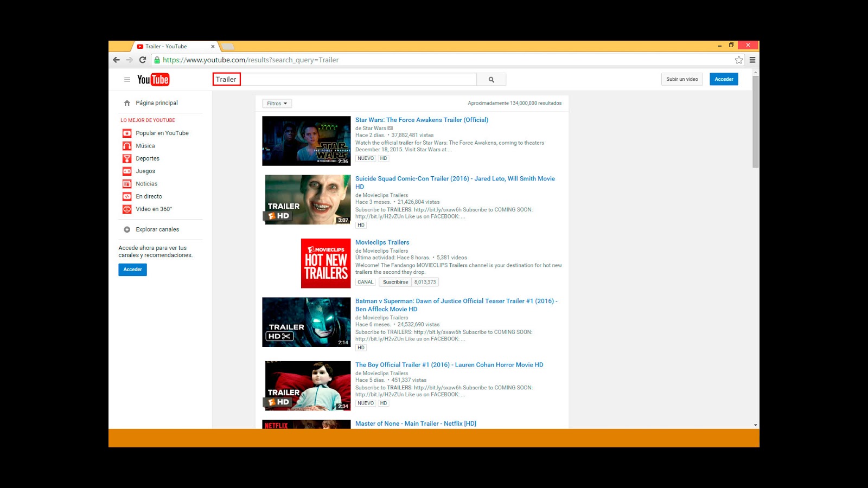This screenshot has height=488, width=868.
Task: Open Explorar canales link
Action: tap(157, 230)
